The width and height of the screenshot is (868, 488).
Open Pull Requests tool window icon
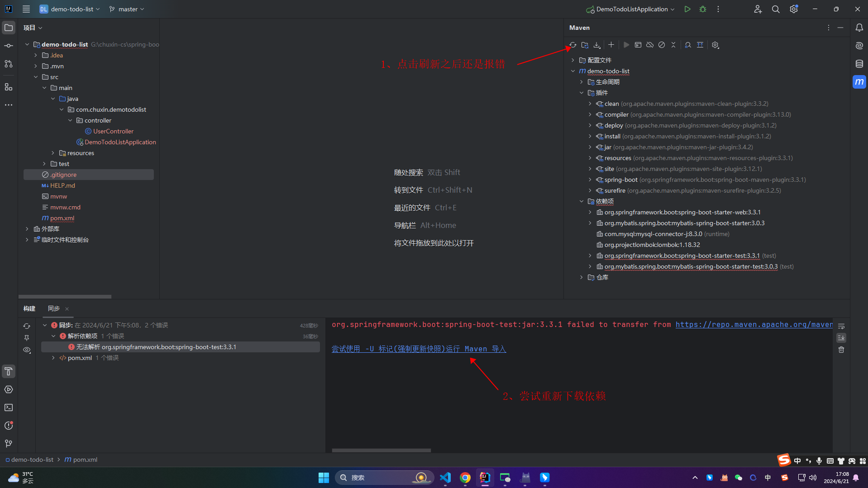(x=9, y=64)
